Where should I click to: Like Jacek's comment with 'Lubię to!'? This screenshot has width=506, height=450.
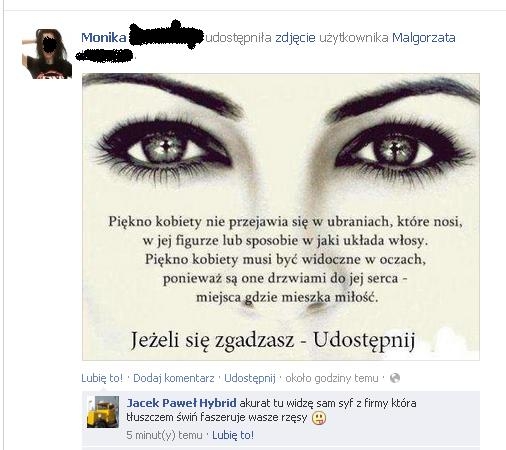point(233,435)
